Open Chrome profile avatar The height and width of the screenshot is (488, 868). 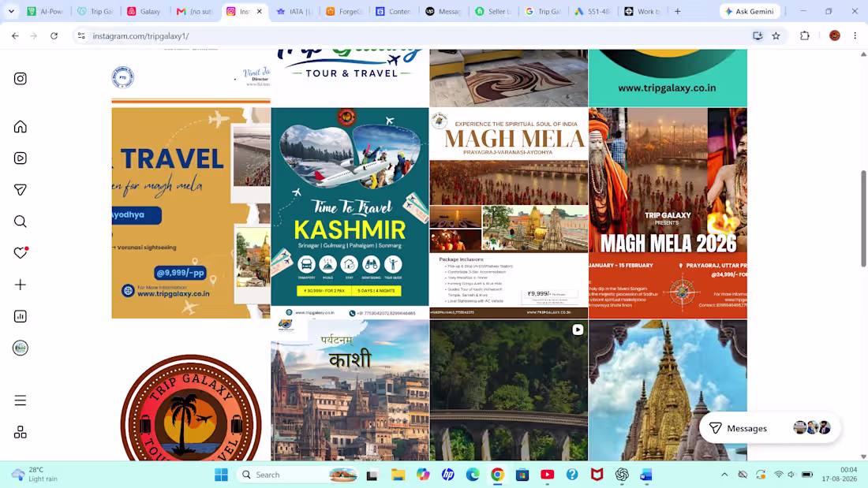[x=835, y=36]
